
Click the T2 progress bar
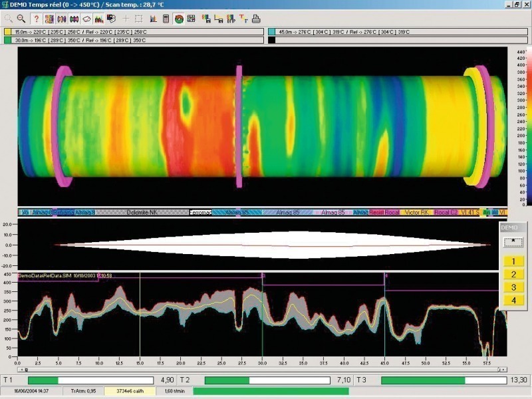pos(267,380)
